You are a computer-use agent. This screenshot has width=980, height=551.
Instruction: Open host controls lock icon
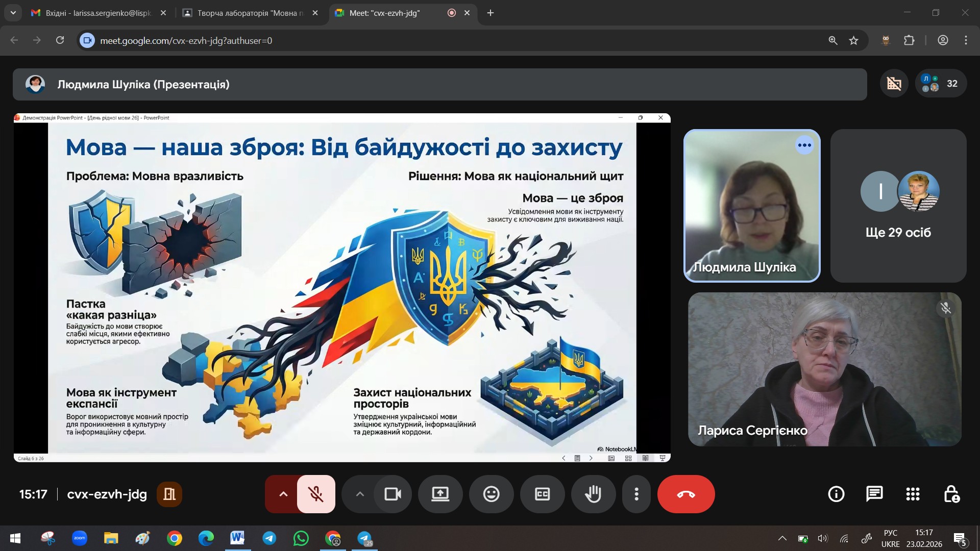click(951, 494)
